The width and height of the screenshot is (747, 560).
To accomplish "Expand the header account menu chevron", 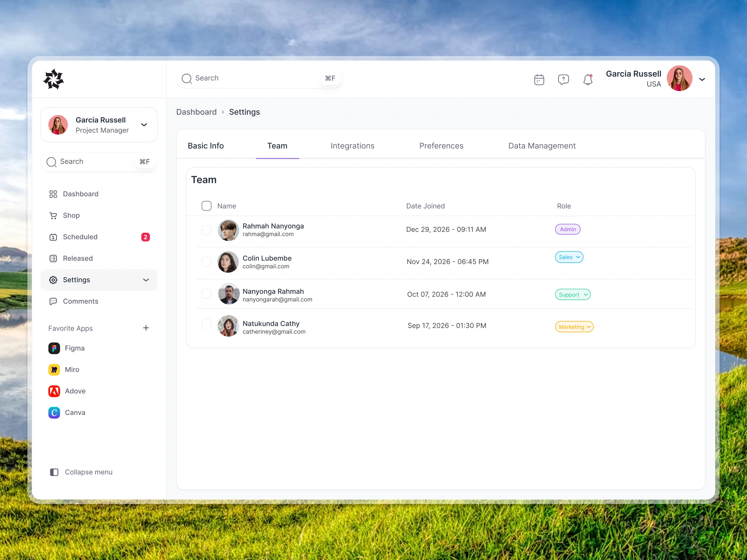I will (702, 80).
